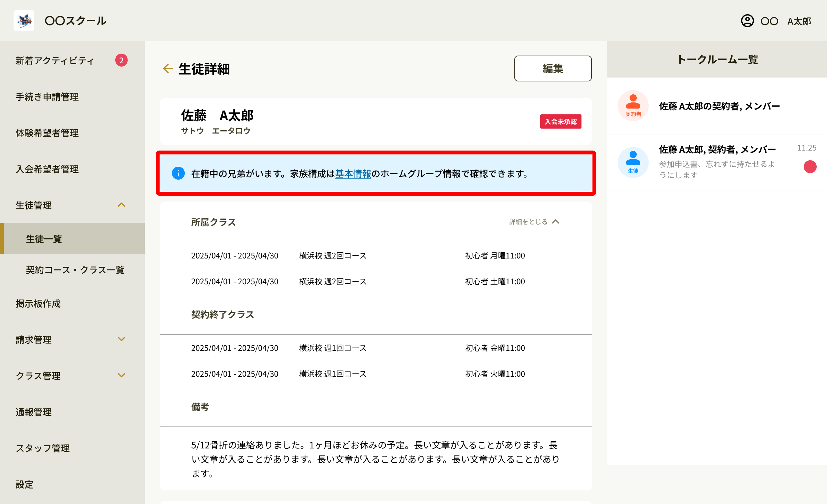Open the orange 契約者 avatar icon

pos(633,105)
